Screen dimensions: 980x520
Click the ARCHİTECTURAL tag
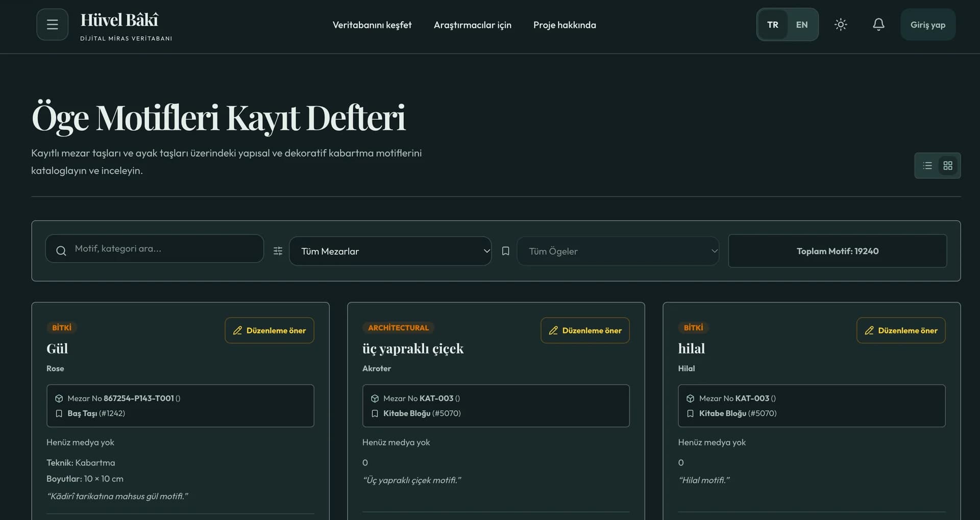point(398,327)
